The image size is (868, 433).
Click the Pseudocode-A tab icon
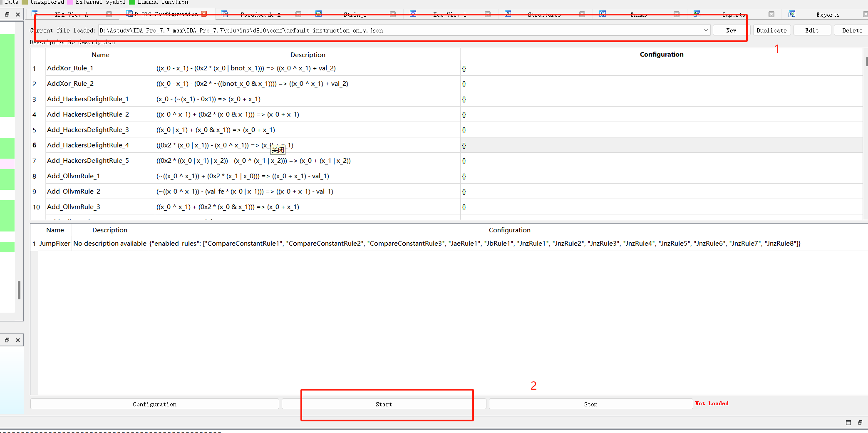click(224, 14)
